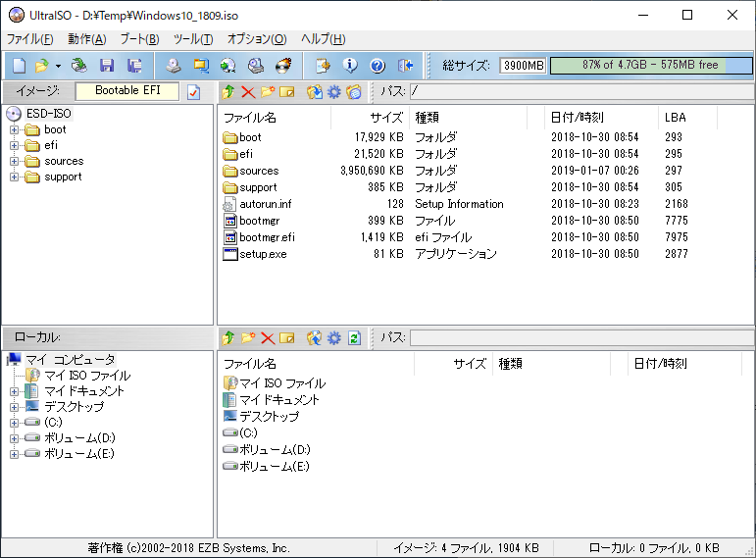Click the image path field showing /
This screenshot has width=756, height=558.
point(582,91)
